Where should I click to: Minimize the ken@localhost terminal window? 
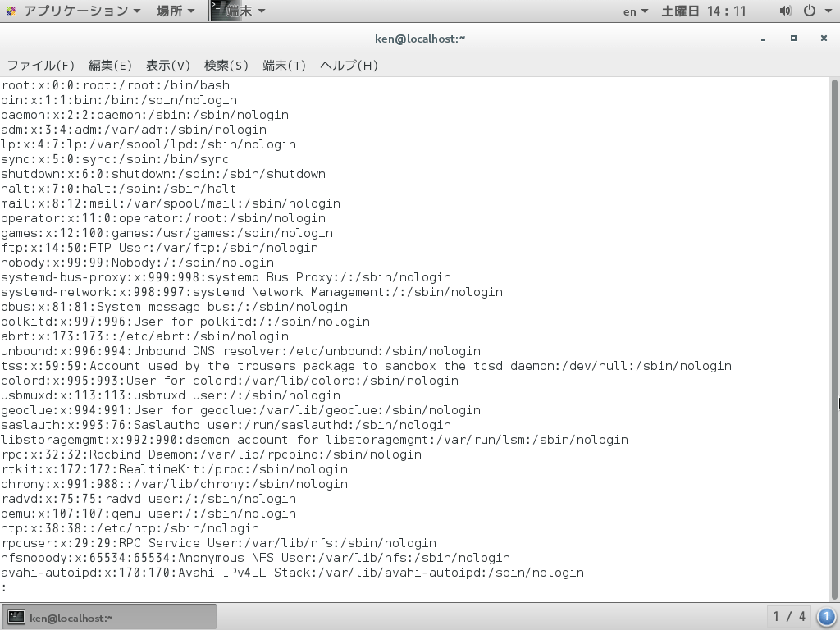point(763,39)
